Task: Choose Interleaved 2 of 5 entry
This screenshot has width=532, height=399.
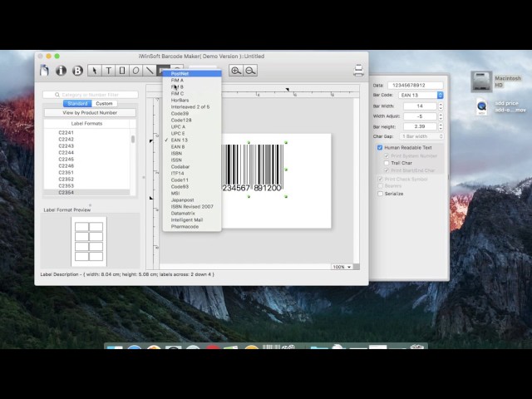Action: click(192, 107)
